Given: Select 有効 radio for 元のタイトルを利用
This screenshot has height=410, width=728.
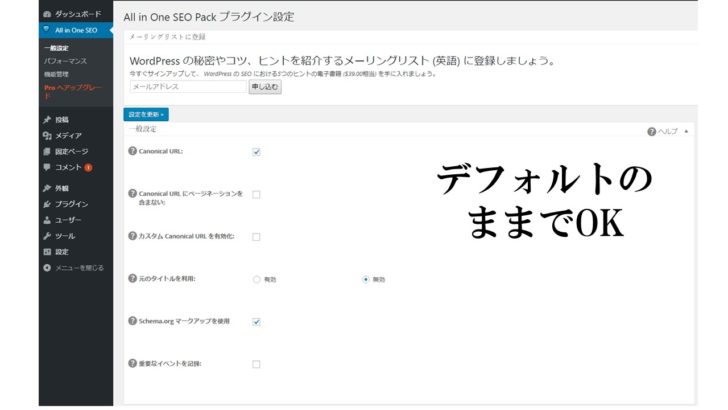Looking at the screenshot, I should coord(256,280).
